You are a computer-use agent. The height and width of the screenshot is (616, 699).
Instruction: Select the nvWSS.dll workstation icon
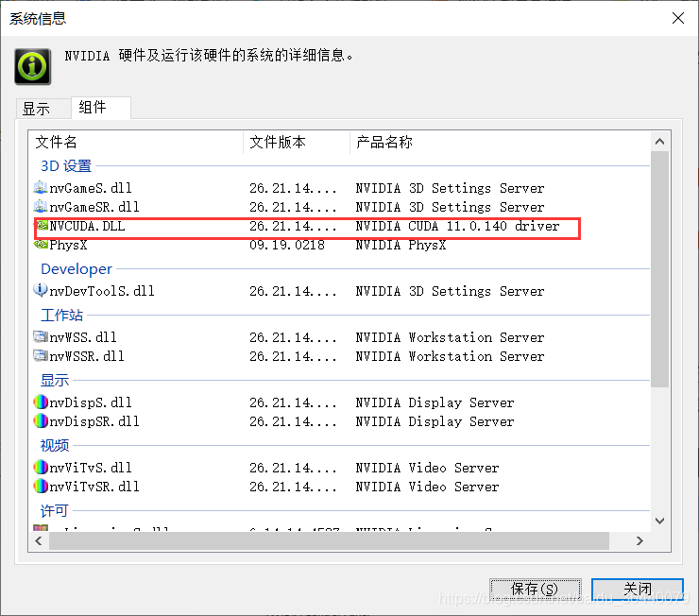pos(41,336)
